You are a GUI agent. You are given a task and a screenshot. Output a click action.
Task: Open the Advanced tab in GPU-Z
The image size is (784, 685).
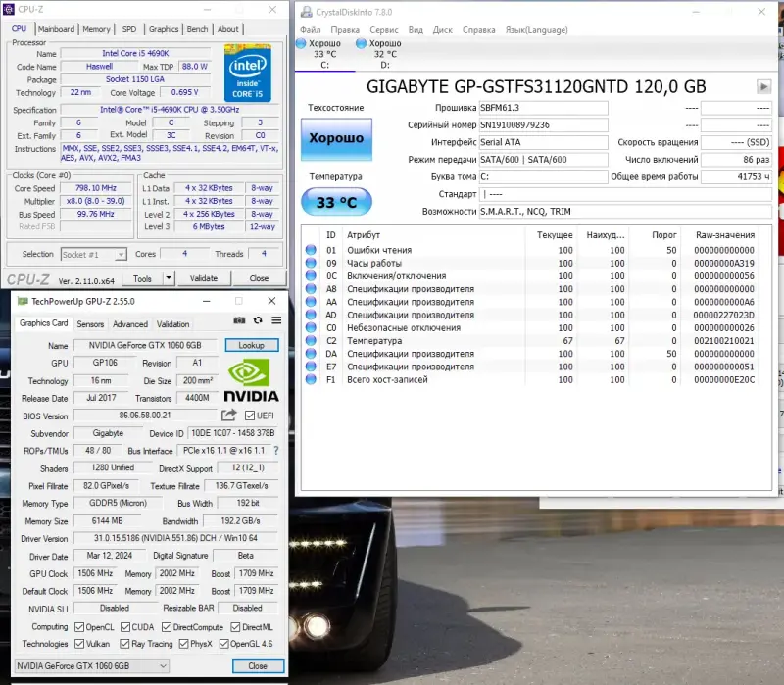pos(130,324)
